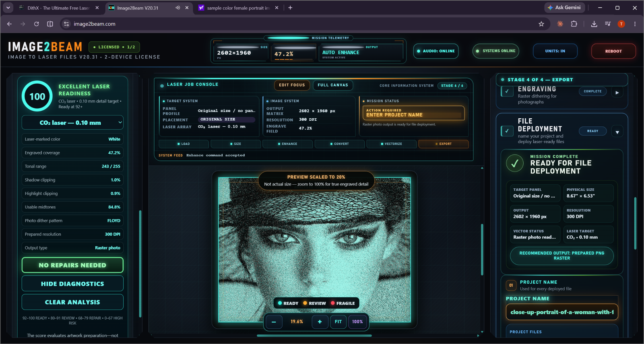Reload the image2beam.com page
Image resolution: width=644 pixels, height=344 pixels.
click(36, 24)
